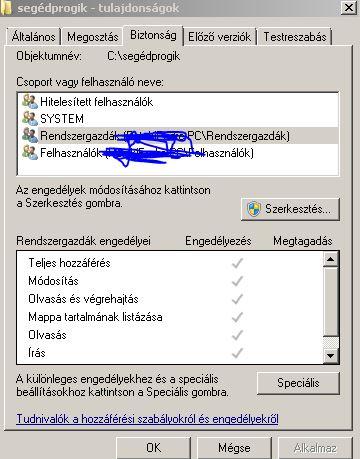Switch to the Testreszabás tab
The image size is (360, 459).
click(x=295, y=37)
